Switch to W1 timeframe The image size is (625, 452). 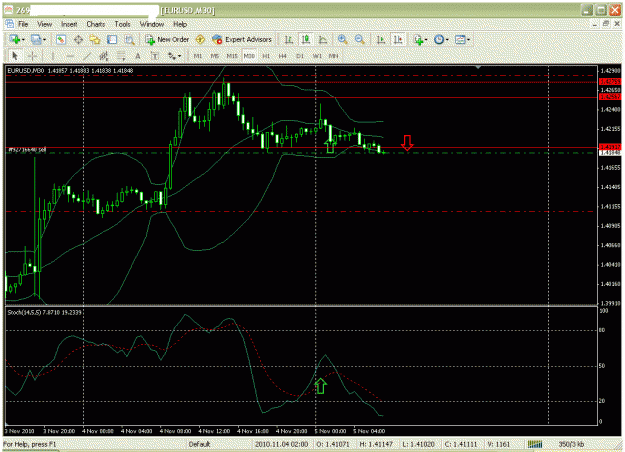click(x=317, y=56)
